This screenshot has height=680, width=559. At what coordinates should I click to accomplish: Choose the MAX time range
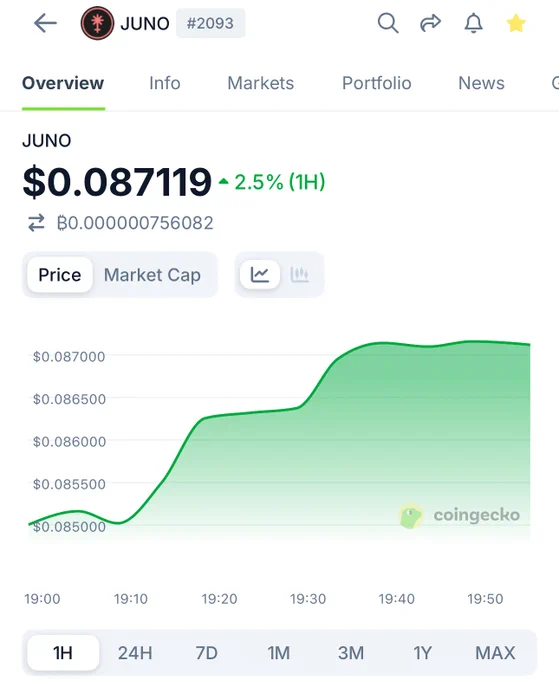495,653
